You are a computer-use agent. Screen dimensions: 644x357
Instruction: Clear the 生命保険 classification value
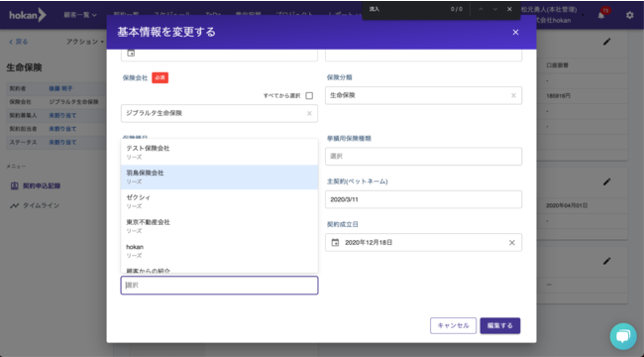coord(513,95)
